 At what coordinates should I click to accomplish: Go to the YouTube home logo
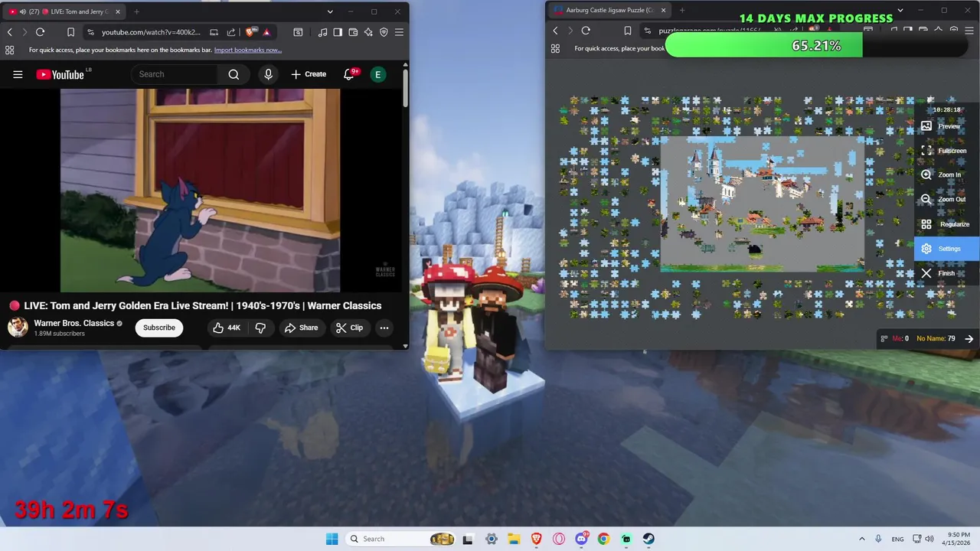[60, 74]
